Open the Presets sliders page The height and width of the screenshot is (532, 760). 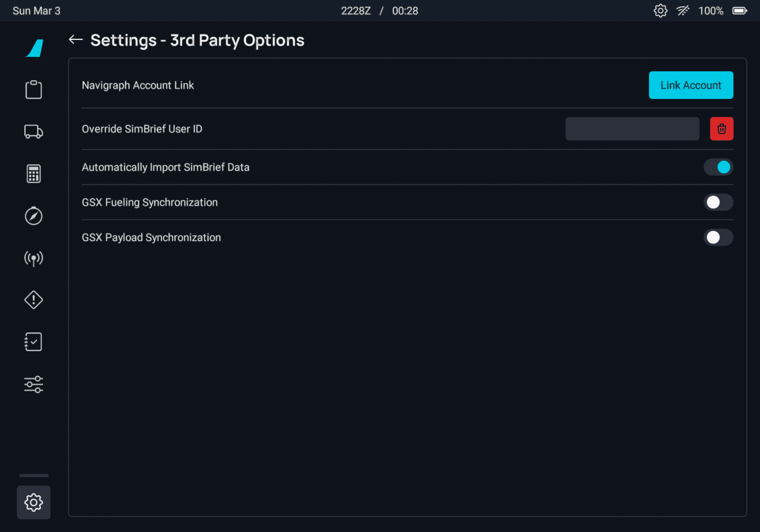coord(33,384)
